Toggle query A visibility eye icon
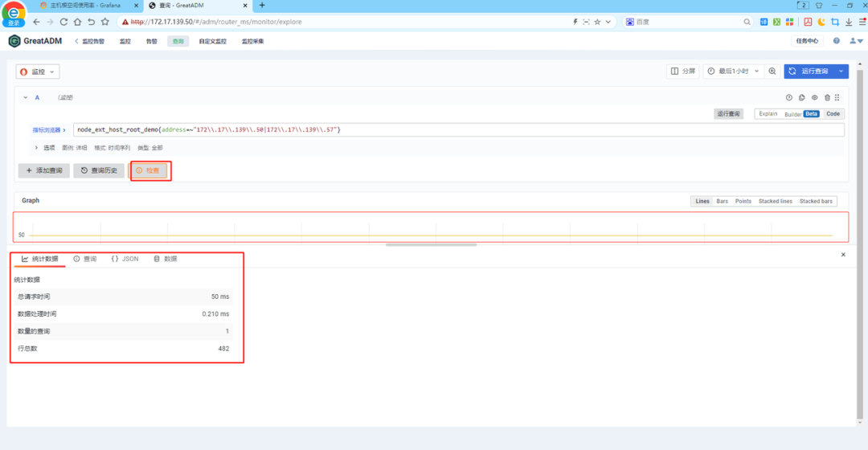Viewport: 868px width, 450px height. click(814, 97)
